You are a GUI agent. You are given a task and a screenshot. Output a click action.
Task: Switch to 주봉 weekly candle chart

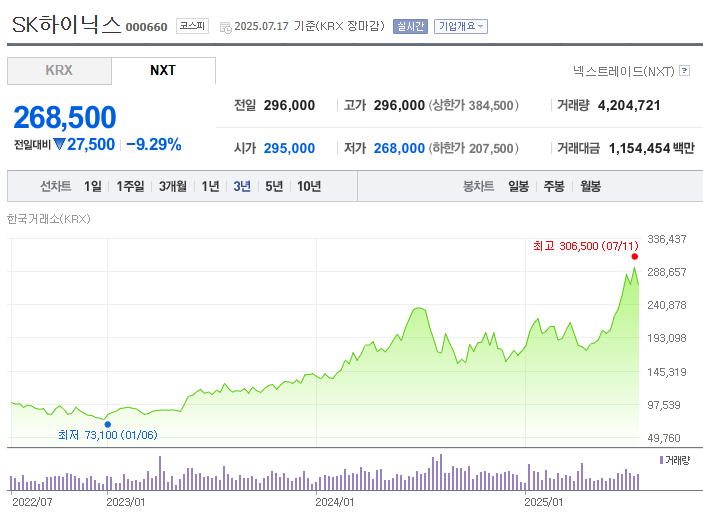click(x=554, y=186)
